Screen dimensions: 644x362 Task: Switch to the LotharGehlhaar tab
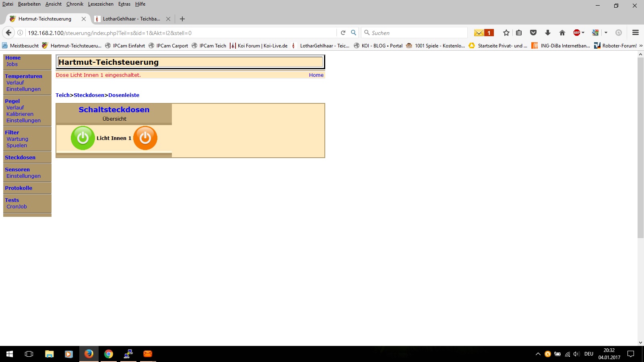pos(131,19)
